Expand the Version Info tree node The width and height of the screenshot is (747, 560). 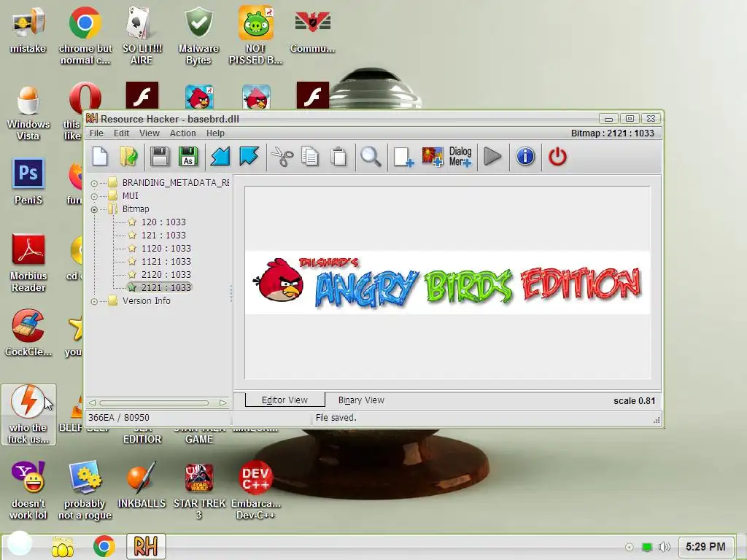(x=94, y=301)
